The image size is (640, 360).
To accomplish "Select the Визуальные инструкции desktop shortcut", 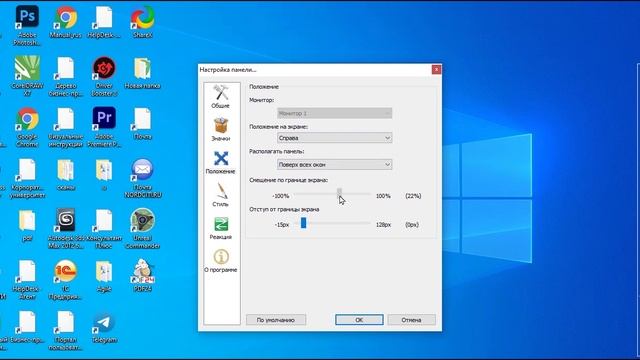I will (66, 127).
